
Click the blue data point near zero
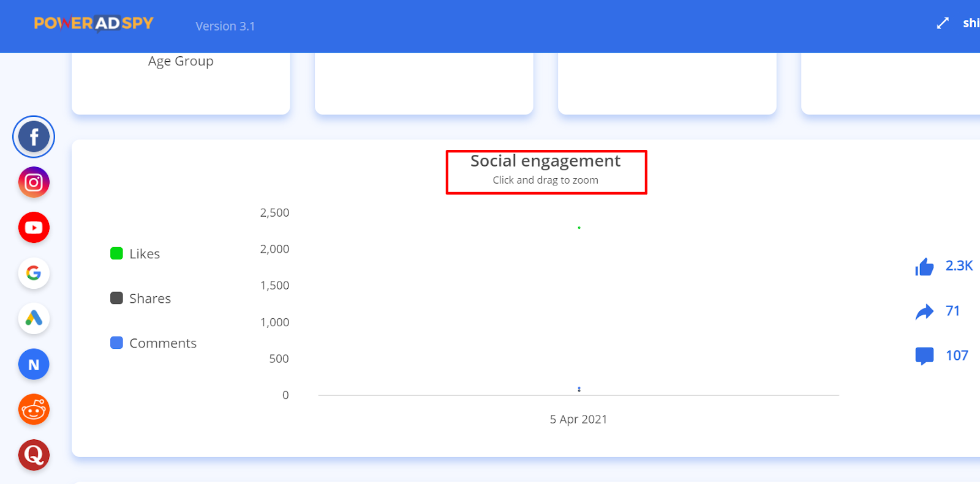tap(579, 389)
